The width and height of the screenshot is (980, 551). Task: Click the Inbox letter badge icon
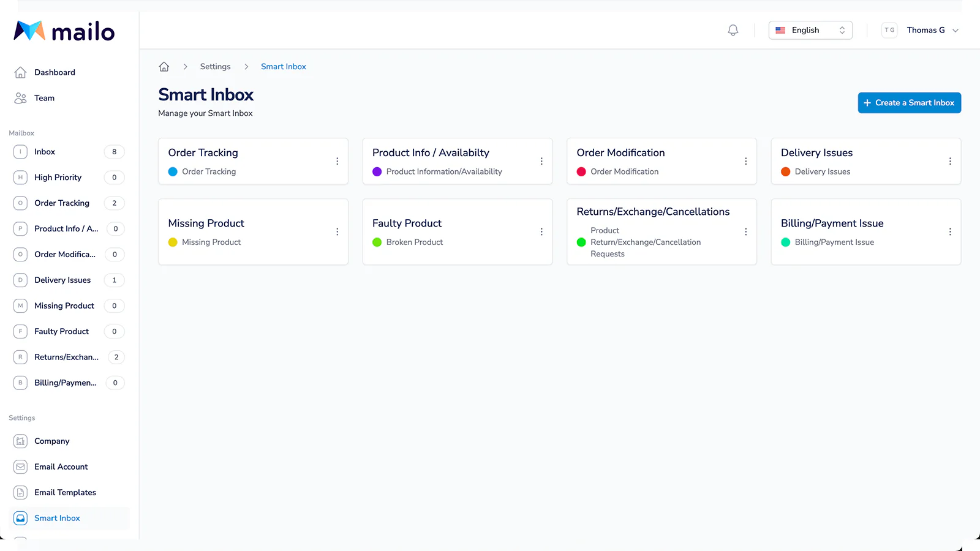click(x=20, y=152)
